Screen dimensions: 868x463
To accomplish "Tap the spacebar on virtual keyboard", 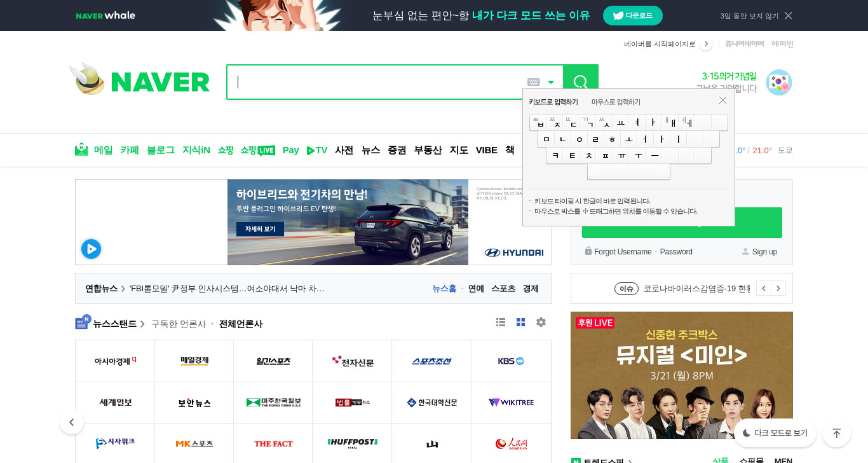I will pos(628,172).
